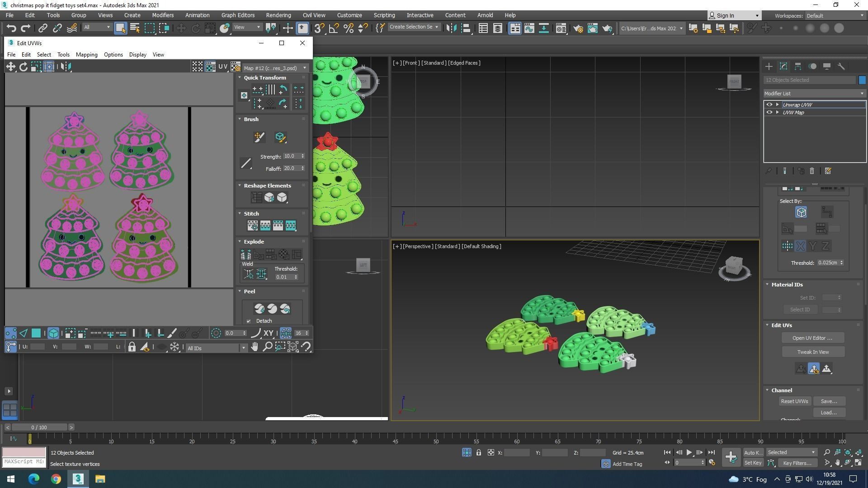
Task: Toggle UVW Map modifier visibility eye
Action: click(769, 112)
